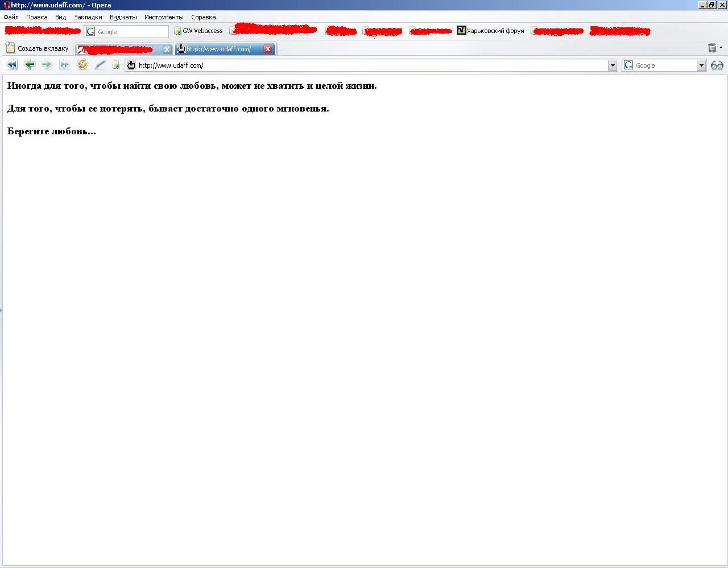
Task: Click the wand icon next to reload
Action: pos(100,65)
